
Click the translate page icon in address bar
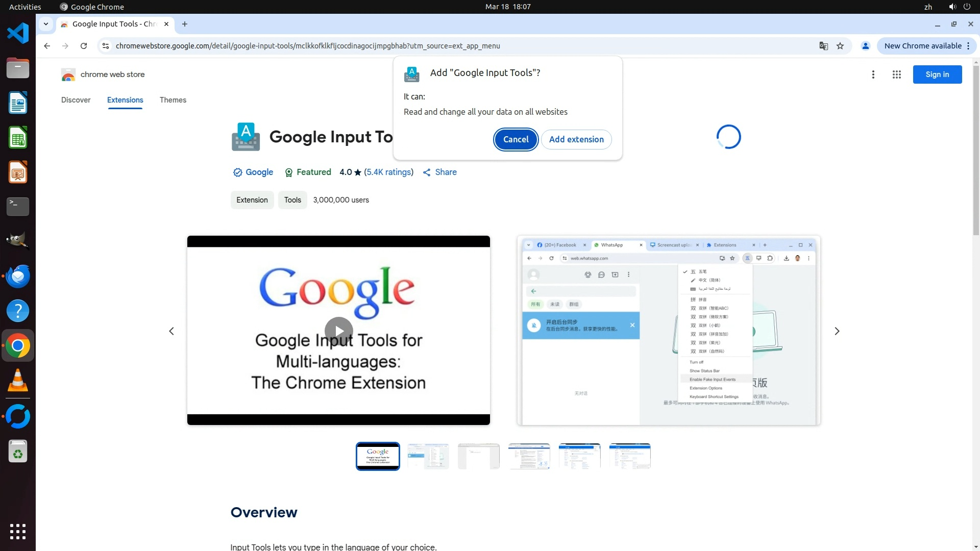pyautogui.click(x=823, y=46)
